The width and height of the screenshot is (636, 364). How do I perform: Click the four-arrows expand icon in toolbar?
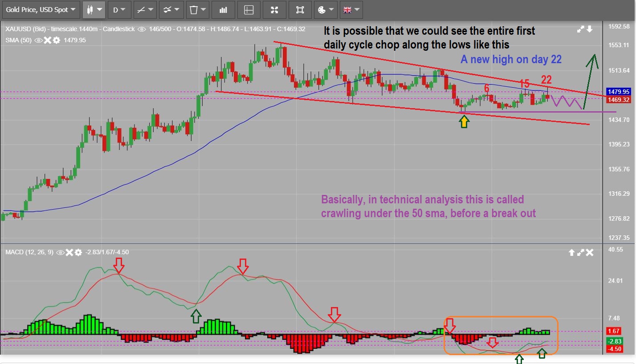point(274,9)
